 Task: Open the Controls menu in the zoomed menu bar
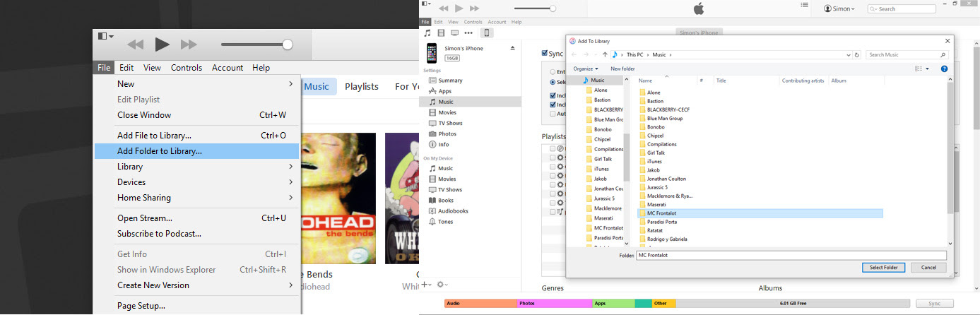pyautogui.click(x=187, y=68)
